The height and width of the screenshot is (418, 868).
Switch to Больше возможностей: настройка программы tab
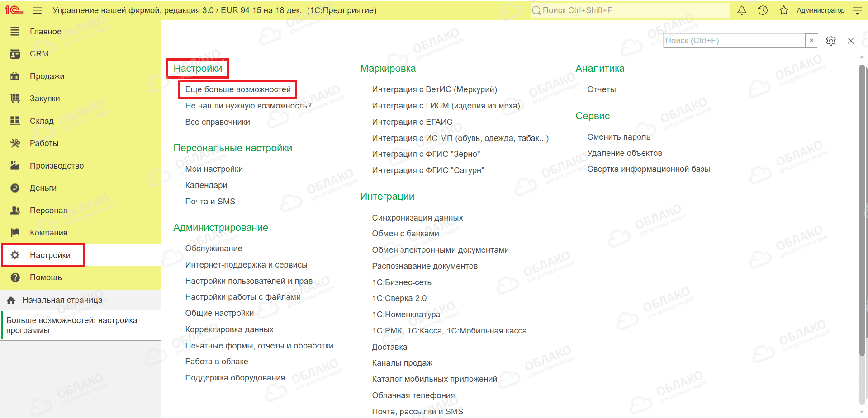coord(71,325)
